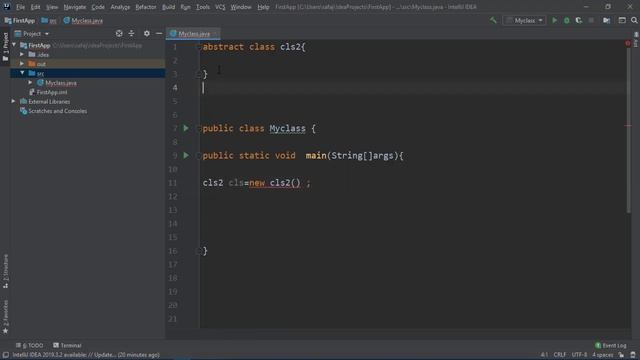Image resolution: width=640 pixels, height=360 pixels.
Task: Click CRLF line separator in status bar
Action: pyautogui.click(x=560, y=355)
